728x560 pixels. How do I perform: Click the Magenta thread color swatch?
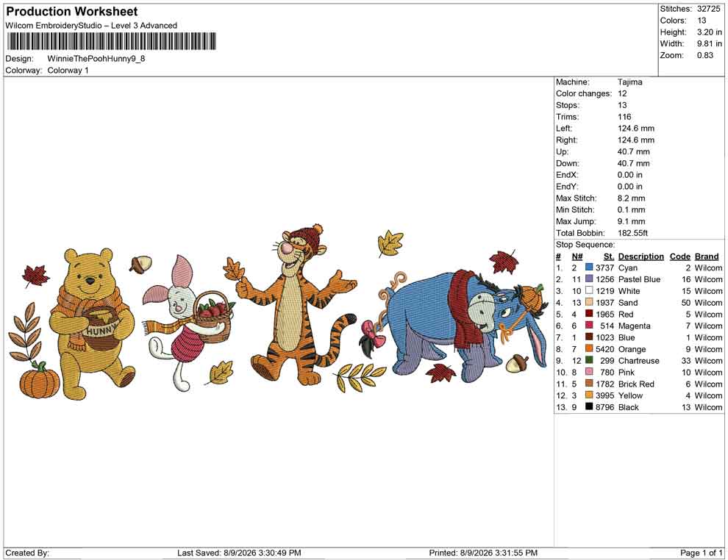(x=589, y=326)
